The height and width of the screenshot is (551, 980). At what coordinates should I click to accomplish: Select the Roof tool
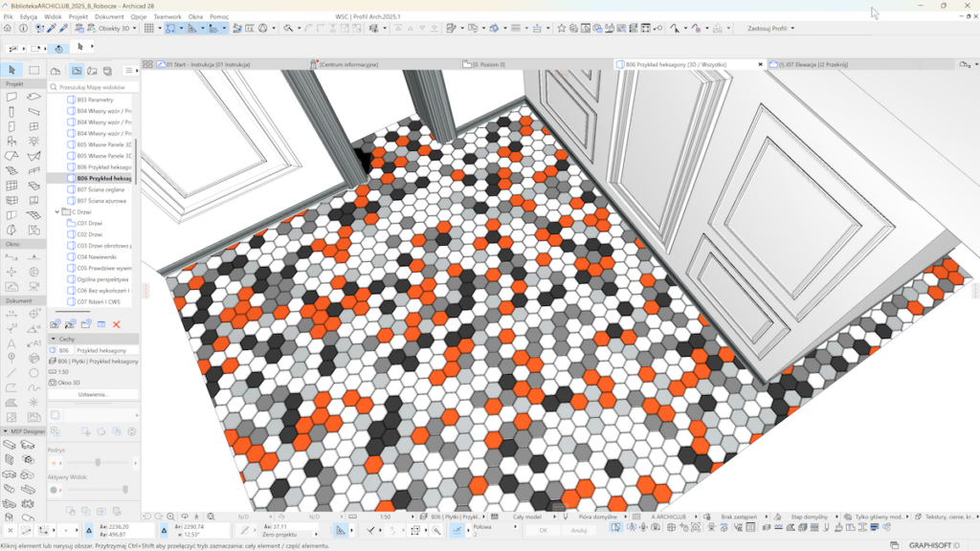point(11,156)
